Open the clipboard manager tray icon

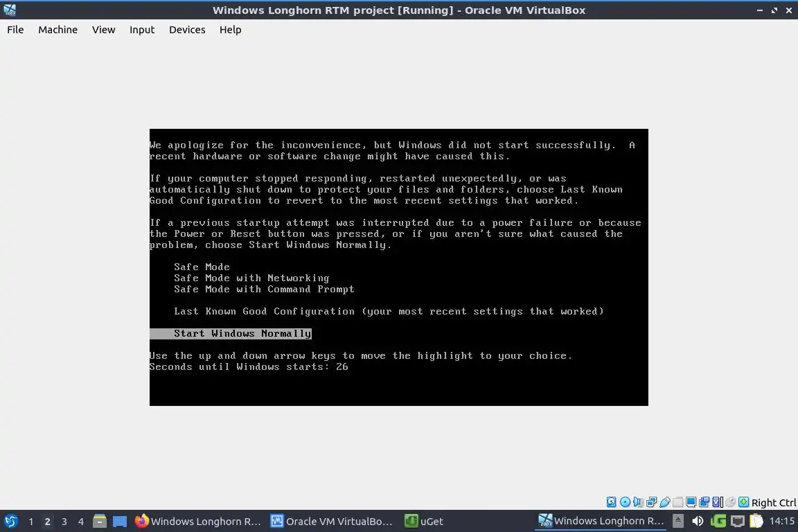click(756, 521)
